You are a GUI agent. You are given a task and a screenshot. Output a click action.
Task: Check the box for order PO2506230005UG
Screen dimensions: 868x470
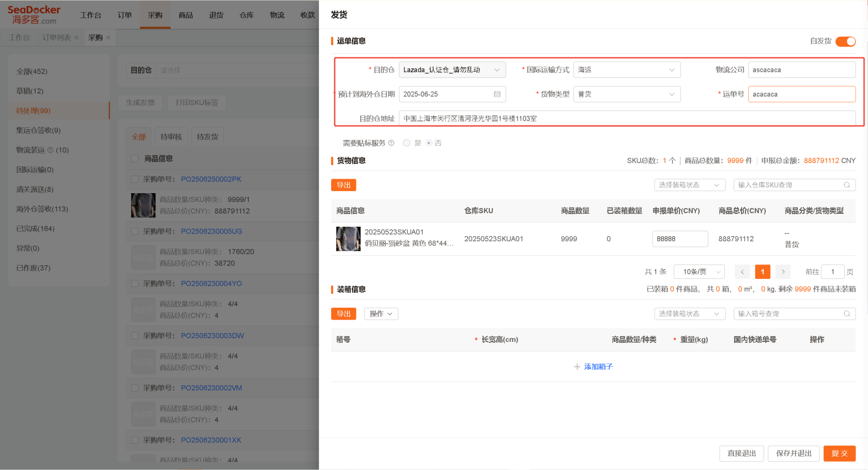coord(135,231)
